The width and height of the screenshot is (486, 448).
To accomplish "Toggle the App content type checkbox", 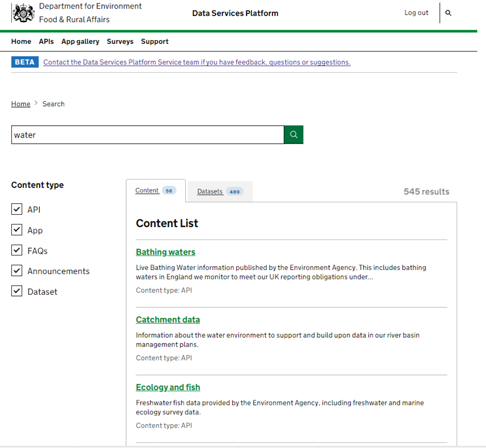I will 17,230.
